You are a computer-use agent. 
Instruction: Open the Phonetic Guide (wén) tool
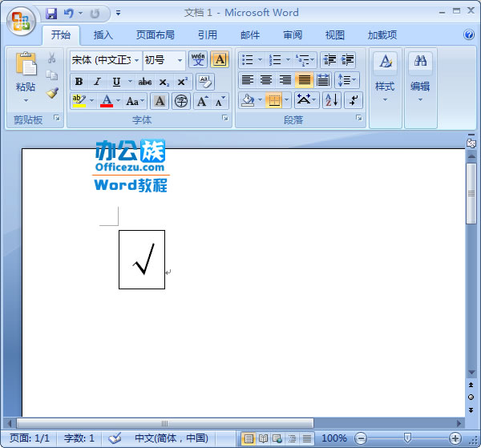198,59
